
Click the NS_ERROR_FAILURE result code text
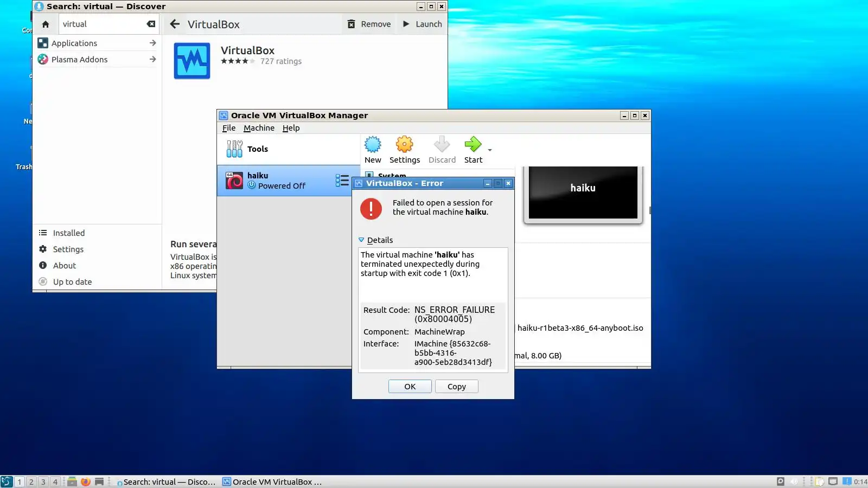pos(455,314)
